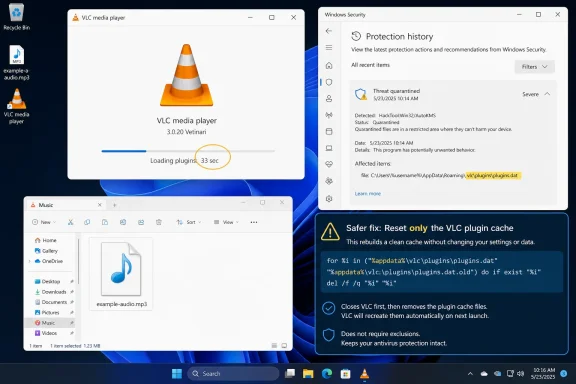Open App & browser control sidebar icon
576x384 pixels.
coord(329,131)
